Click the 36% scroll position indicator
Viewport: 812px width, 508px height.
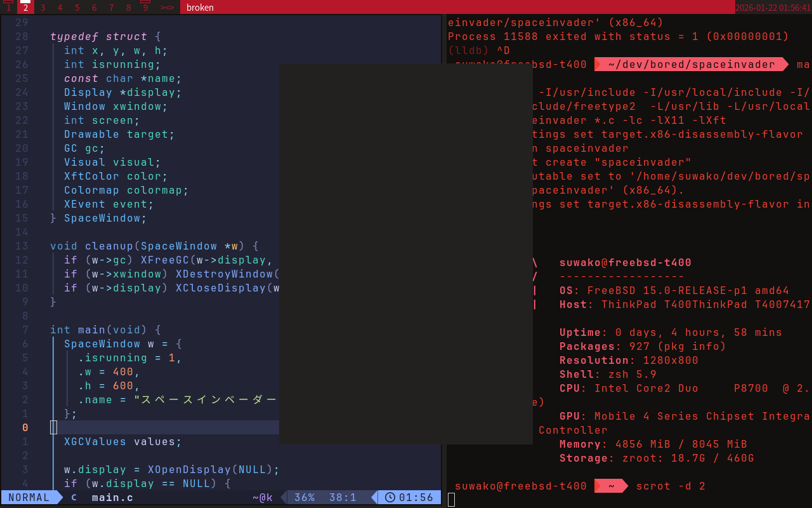point(304,498)
